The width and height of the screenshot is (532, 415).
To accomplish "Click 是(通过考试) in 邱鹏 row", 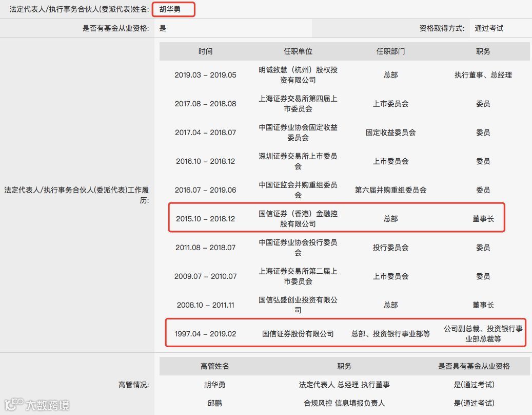I will point(474,403).
